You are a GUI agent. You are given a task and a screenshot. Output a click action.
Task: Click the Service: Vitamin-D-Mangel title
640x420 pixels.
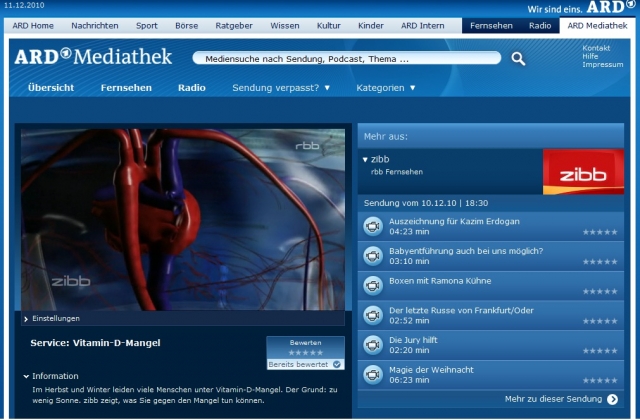[95, 343]
